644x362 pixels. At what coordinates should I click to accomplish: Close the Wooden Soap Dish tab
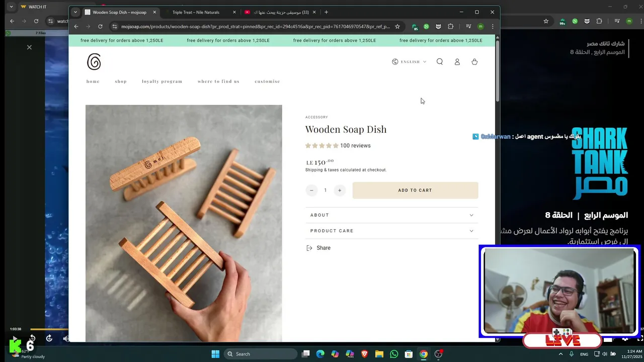click(x=154, y=12)
